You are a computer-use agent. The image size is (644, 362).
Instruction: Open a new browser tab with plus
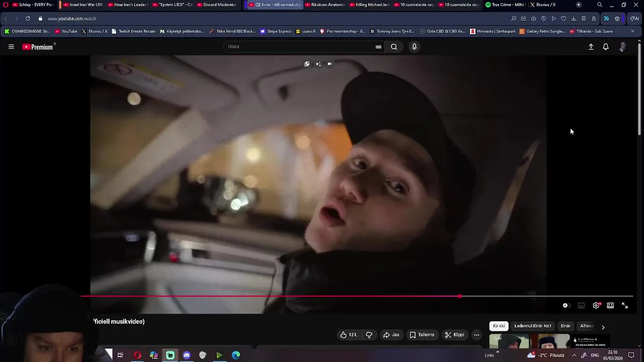tap(579, 5)
